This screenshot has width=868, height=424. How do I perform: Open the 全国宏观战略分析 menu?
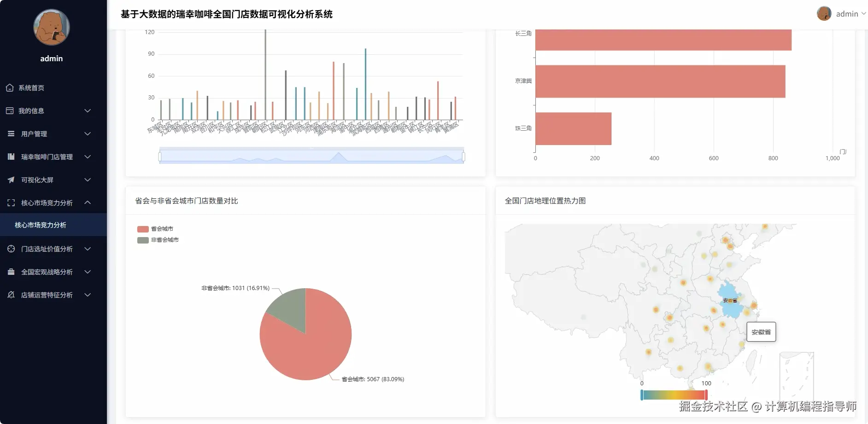(53, 272)
